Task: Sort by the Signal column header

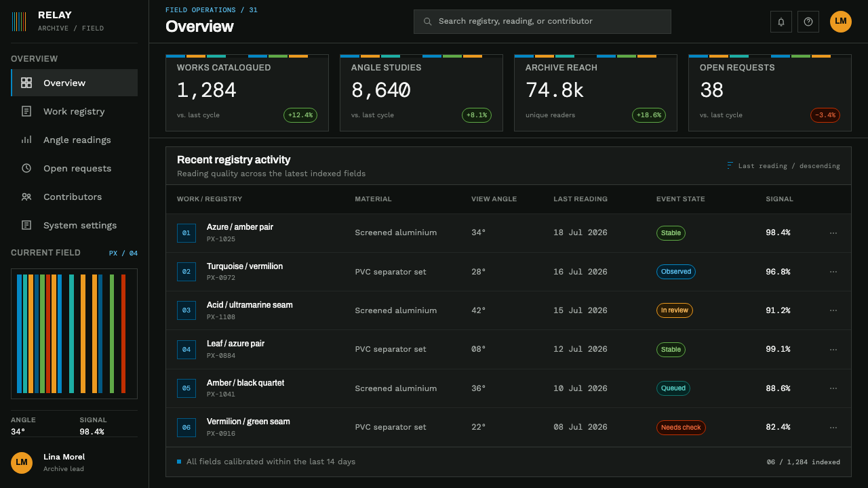Action: 779,199
